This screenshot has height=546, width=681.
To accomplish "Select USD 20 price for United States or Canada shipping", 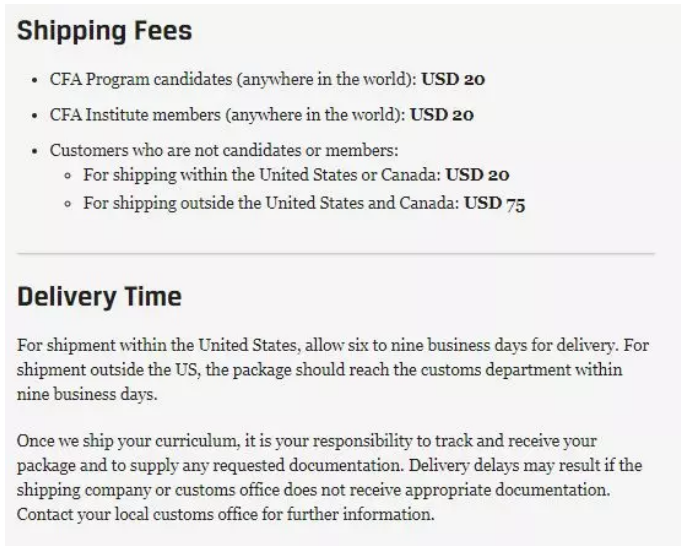I will click(x=477, y=175).
